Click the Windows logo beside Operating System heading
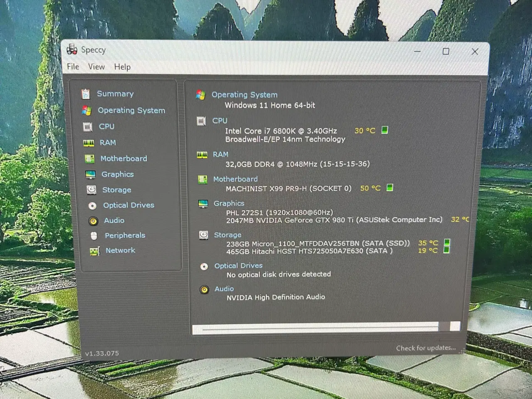 (202, 95)
